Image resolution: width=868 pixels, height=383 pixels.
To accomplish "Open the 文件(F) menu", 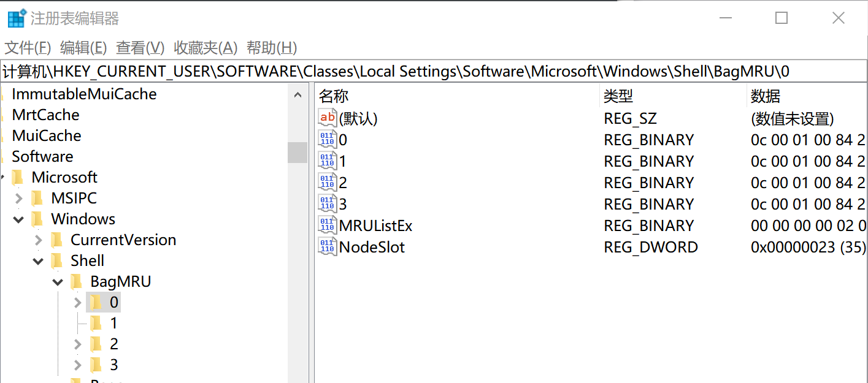I will (x=28, y=48).
